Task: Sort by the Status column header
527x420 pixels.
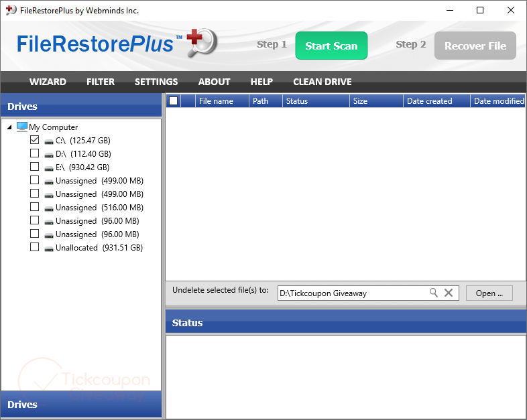Action: (x=316, y=101)
